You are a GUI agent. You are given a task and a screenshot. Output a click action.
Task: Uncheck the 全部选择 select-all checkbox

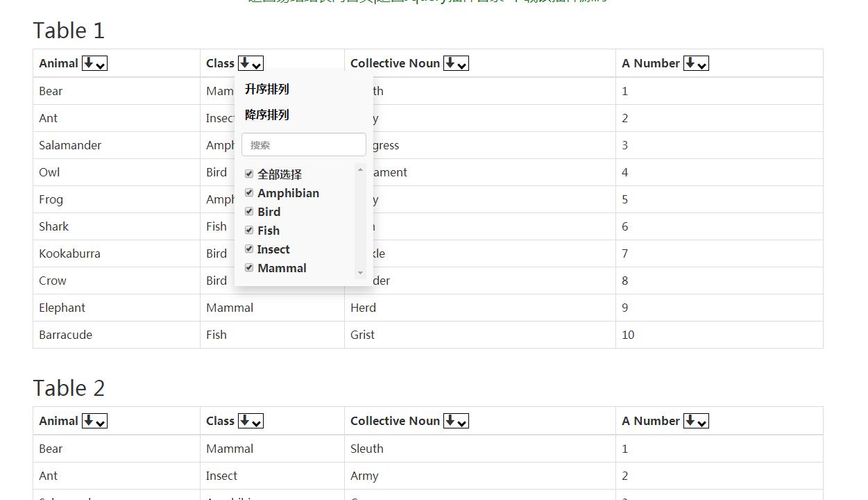click(x=249, y=174)
